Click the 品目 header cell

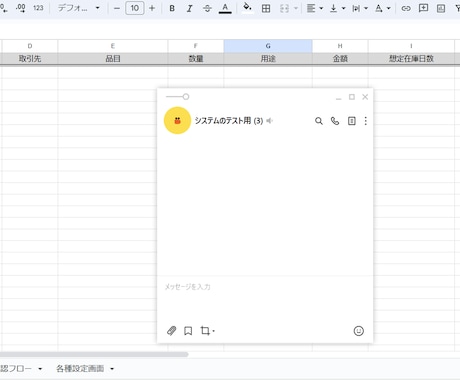(x=113, y=59)
